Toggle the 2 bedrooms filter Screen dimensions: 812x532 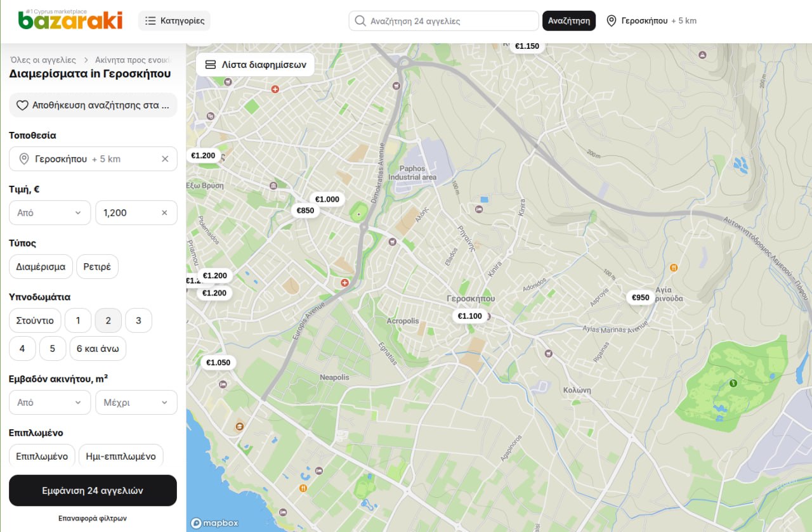pos(108,320)
